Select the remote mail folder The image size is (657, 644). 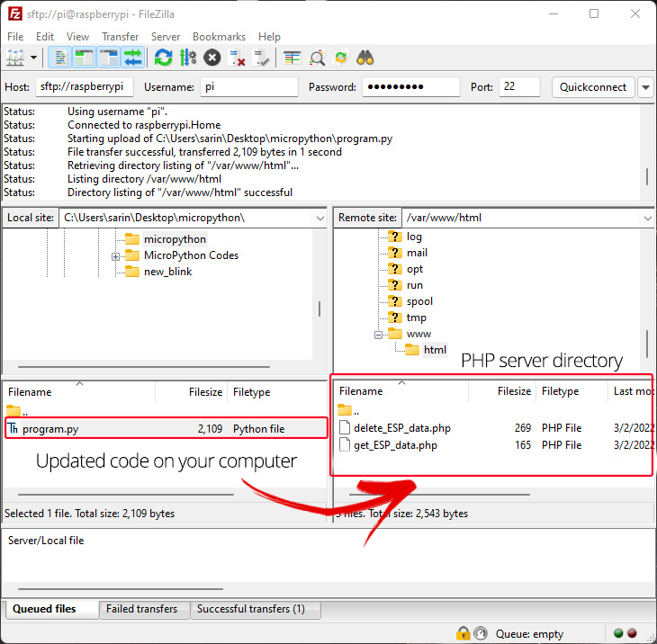tap(417, 253)
